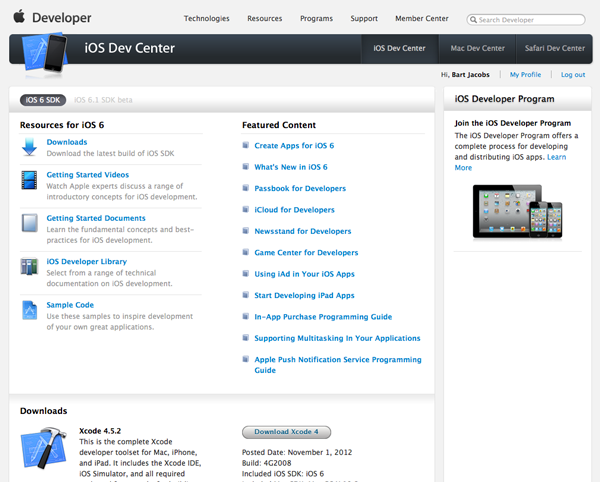Click the Getting Started Documents page icon

(29, 223)
